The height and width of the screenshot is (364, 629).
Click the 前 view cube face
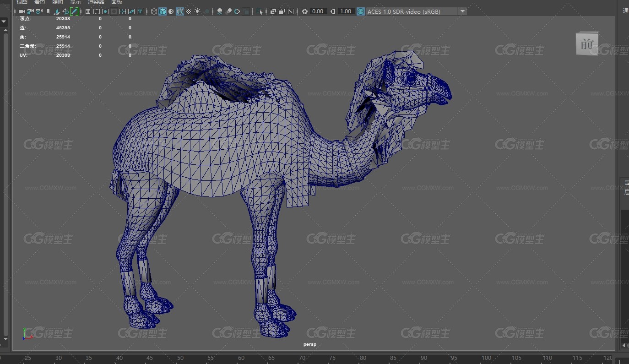coord(586,44)
